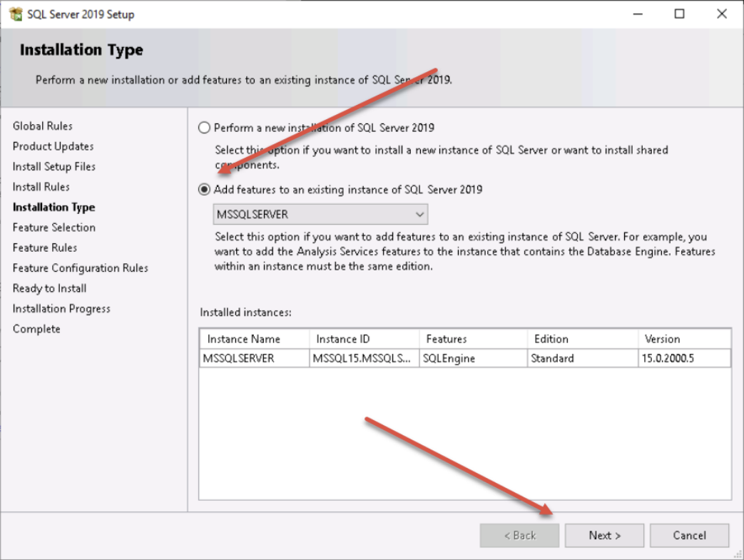Click the Edition column header

coord(583,339)
